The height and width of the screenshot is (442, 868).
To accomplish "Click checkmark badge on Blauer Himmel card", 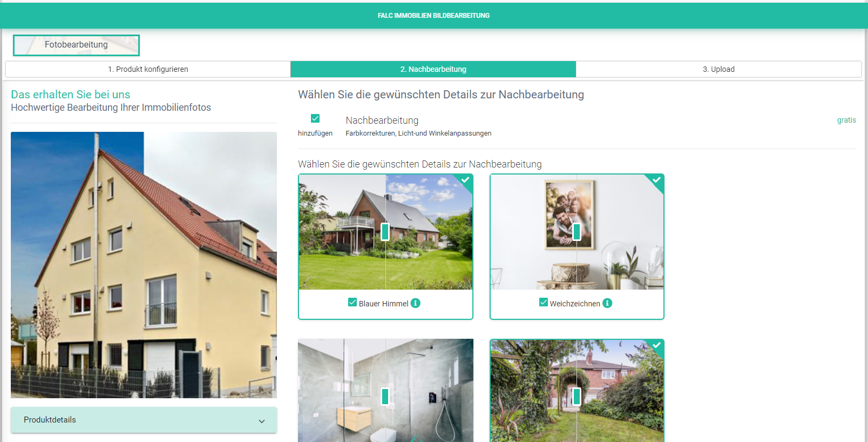I will point(465,180).
